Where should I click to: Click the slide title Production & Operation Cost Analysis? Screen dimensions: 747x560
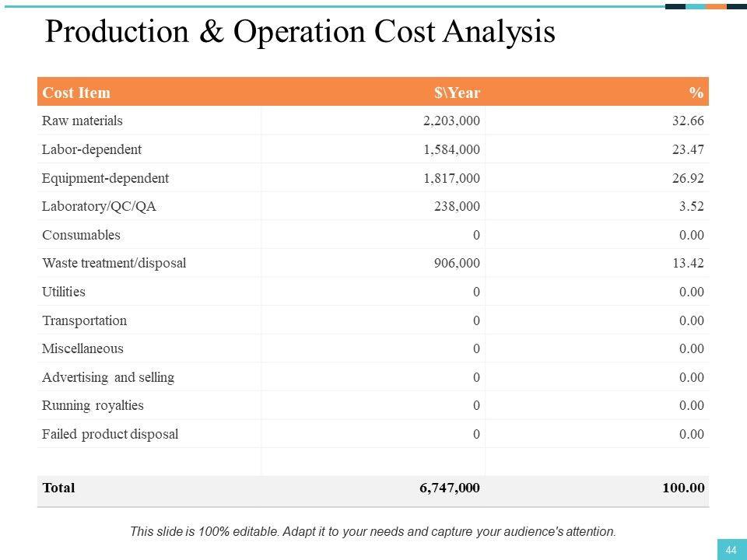pos(300,33)
